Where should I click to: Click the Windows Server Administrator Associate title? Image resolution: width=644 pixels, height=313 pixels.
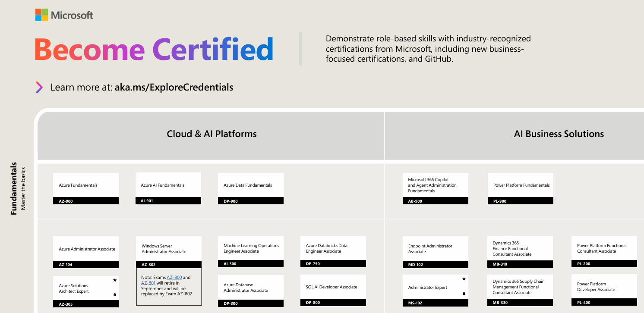[164, 249]
